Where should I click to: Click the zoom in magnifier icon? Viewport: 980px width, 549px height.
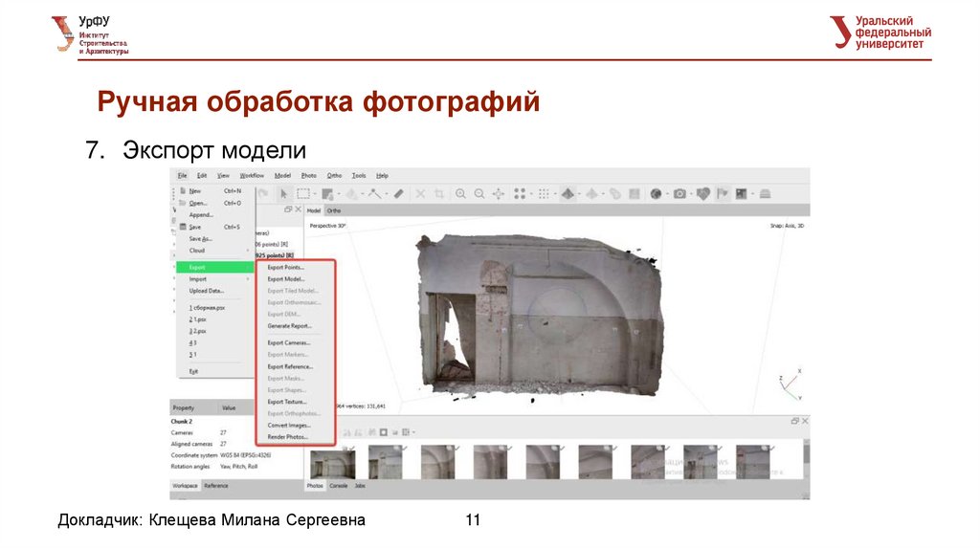(x=460, y=193)
